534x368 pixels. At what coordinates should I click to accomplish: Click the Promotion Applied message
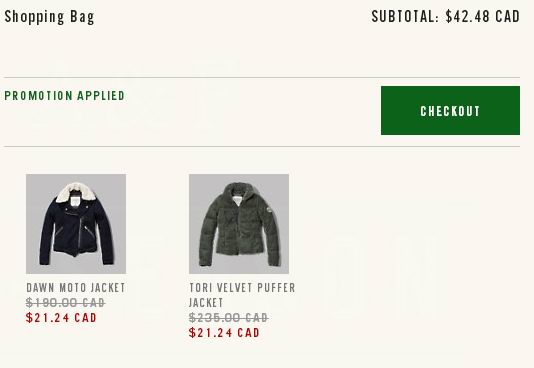(x=65, y=96)
